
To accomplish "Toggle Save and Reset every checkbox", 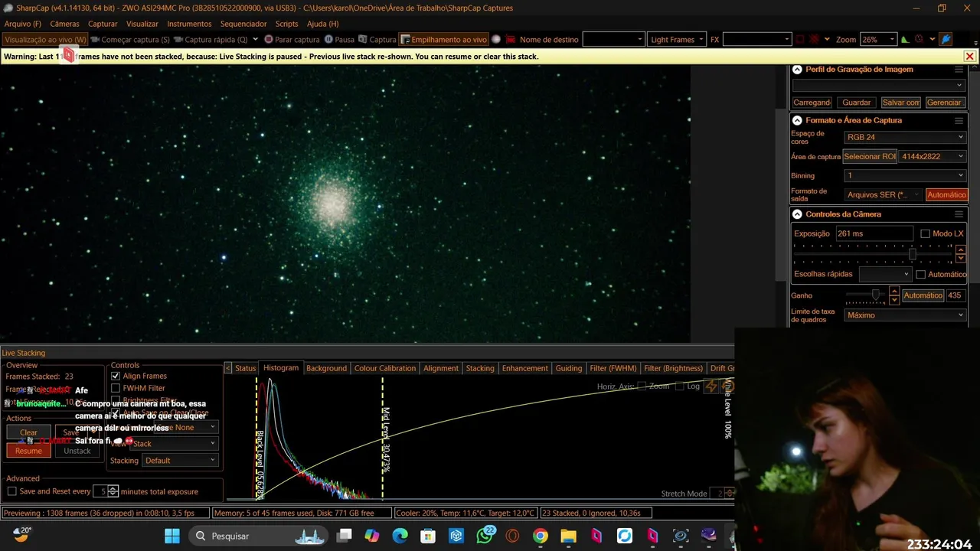I will pyautogui.click(x=11, y=491).
